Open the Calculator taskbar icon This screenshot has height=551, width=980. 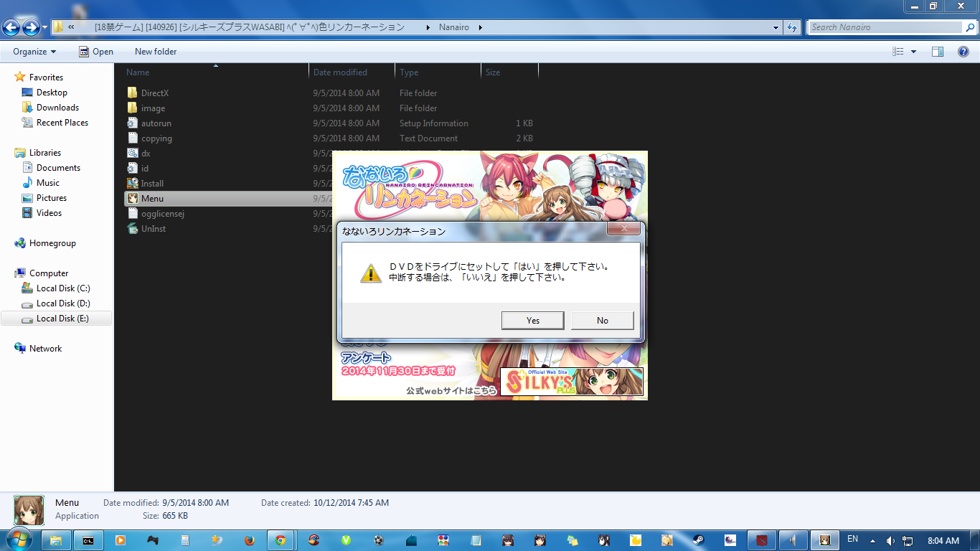(x=184, y=540)
